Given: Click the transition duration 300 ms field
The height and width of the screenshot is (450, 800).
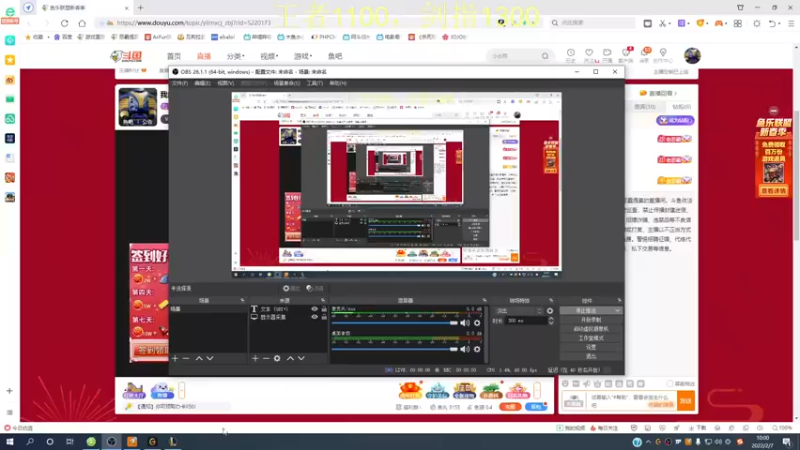Looking at the screenshot, I should [526, 321].
